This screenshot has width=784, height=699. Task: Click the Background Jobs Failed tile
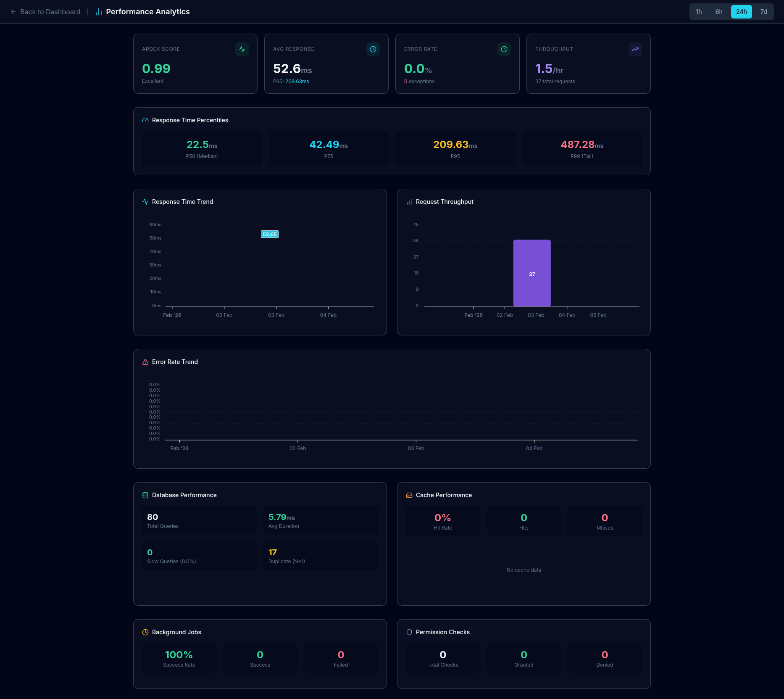click(x=341, y=658)
